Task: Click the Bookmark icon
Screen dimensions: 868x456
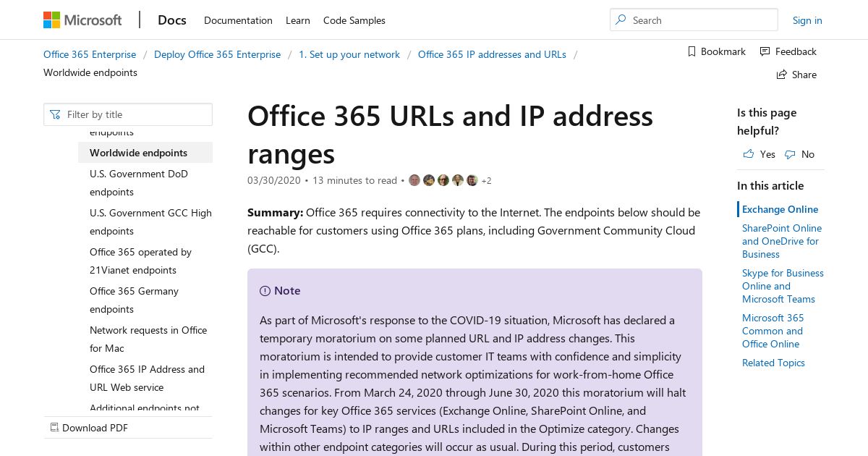Action: [x=692, y=51]
